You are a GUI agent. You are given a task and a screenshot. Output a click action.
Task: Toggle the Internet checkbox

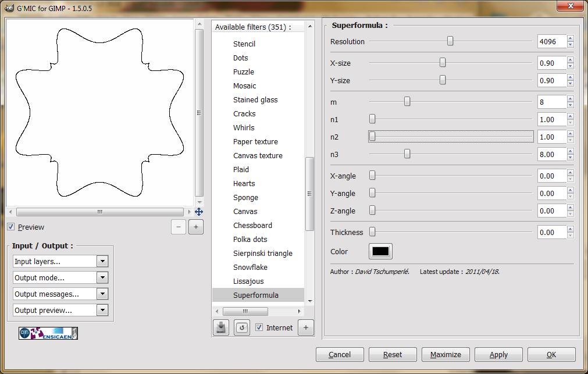259,327
